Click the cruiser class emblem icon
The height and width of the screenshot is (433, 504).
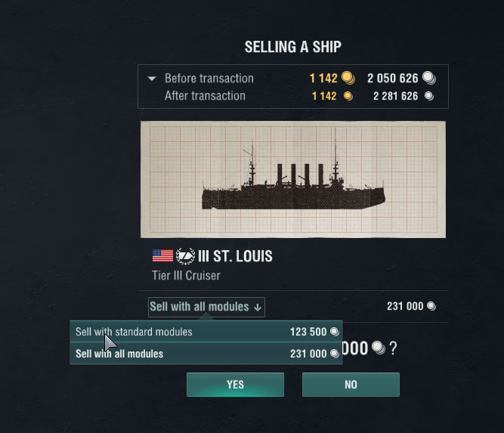tap(186, 256)
